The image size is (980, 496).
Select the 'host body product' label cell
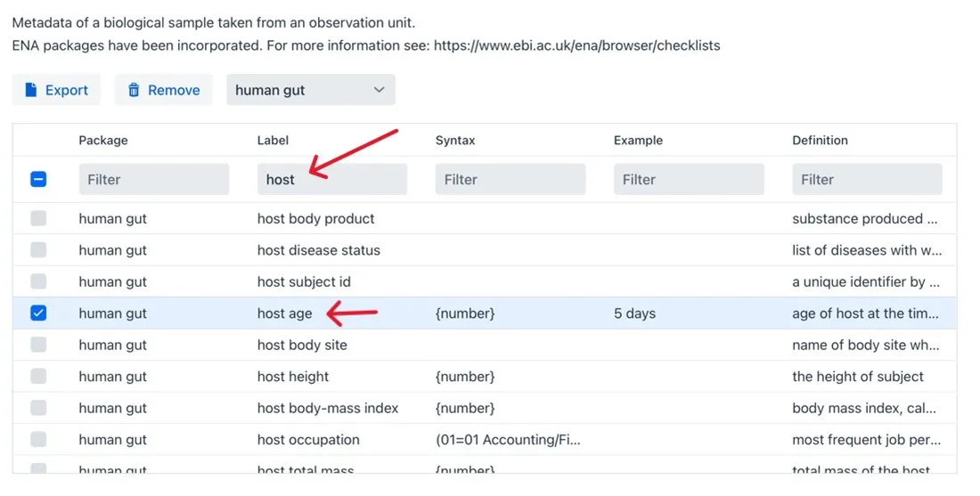pos(315,219)
